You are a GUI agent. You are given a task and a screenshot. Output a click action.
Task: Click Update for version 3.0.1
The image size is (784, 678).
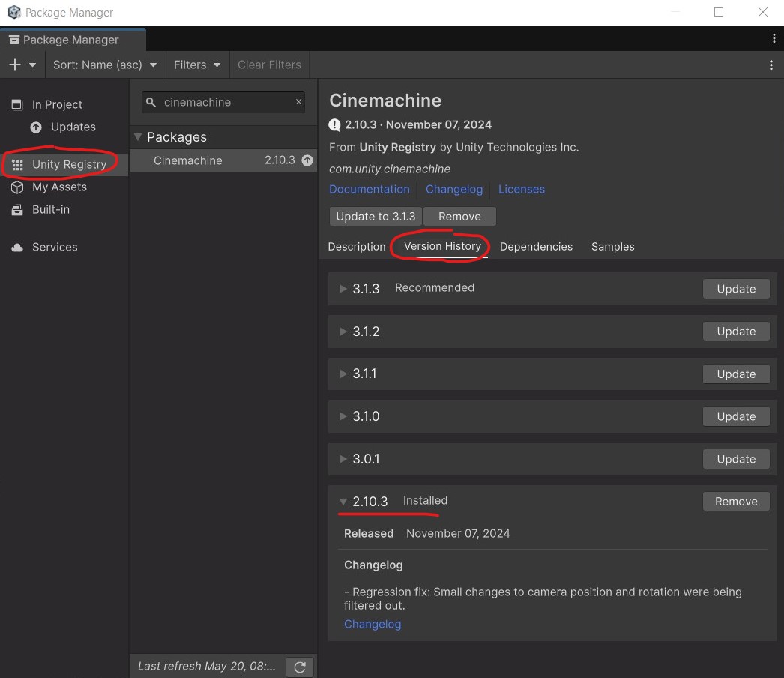coord(736,459)
